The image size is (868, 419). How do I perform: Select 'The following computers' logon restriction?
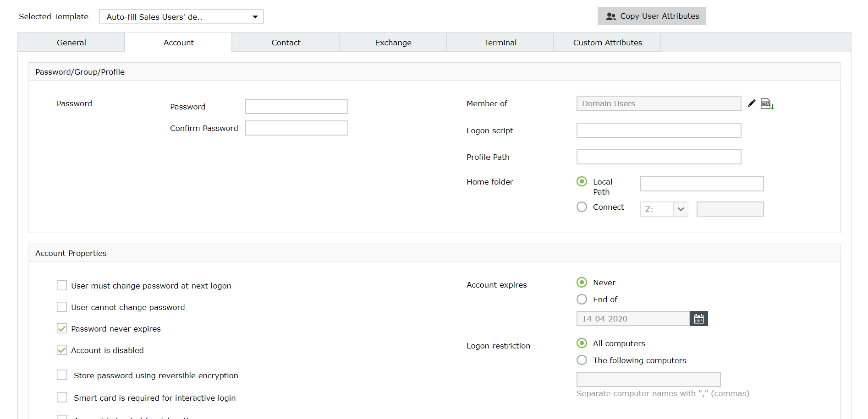click(582, 360)
